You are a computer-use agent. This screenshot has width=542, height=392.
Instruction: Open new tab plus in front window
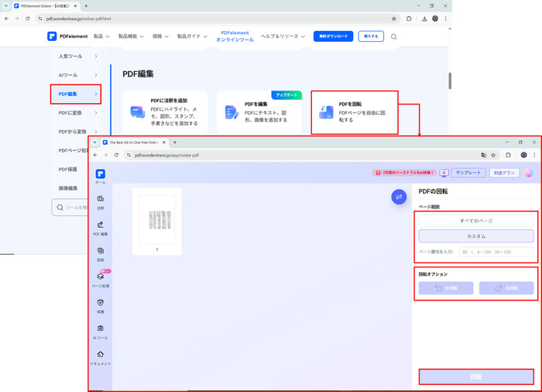tap(175, 143)
